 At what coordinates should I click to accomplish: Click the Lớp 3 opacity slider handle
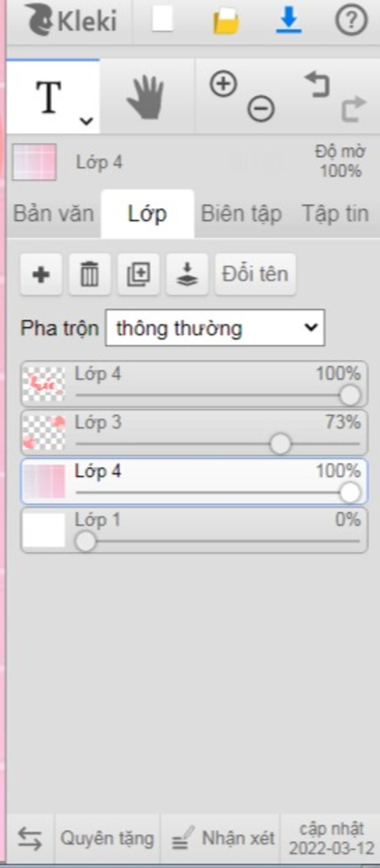point(280,444)
